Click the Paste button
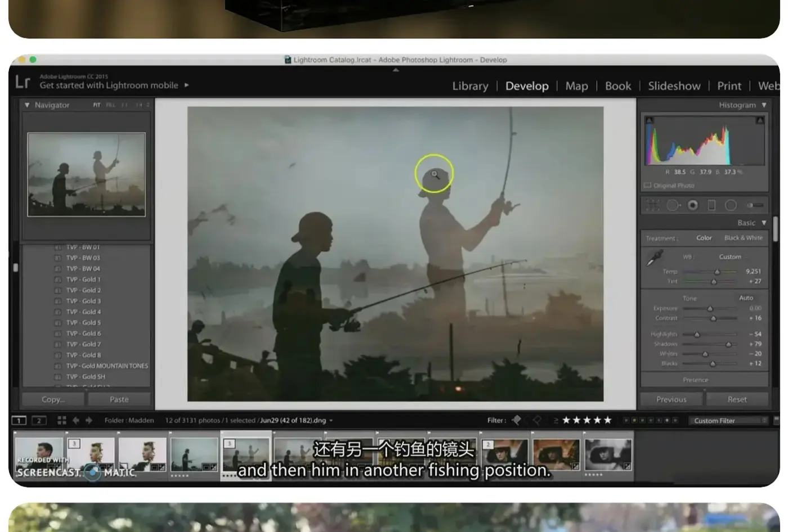This screenshot has height=532, width=788. [119, 399]
